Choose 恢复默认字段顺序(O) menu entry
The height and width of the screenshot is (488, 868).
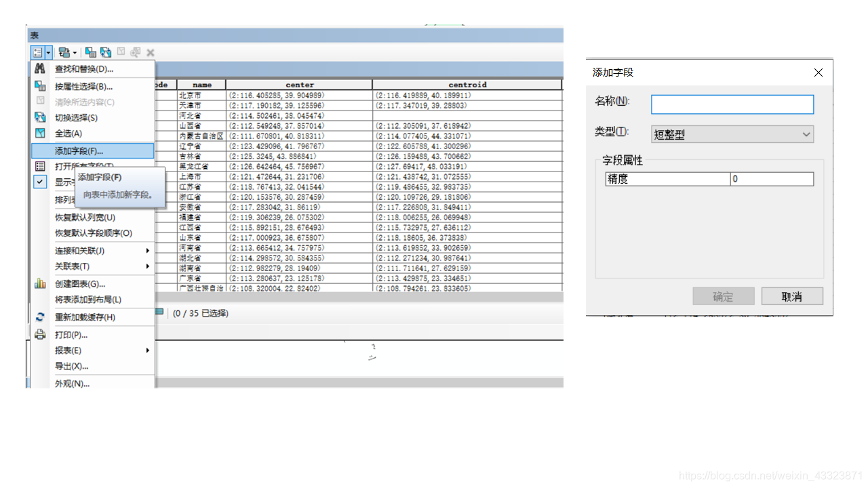click(x=93, y=232)
